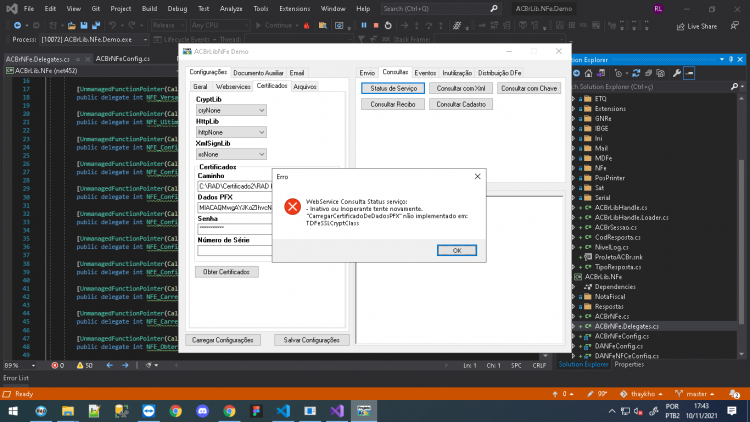Click the Solution Explorer wrench properties icon
The height and width of the screenshot is (422, 750).
[x=676, y=73]
